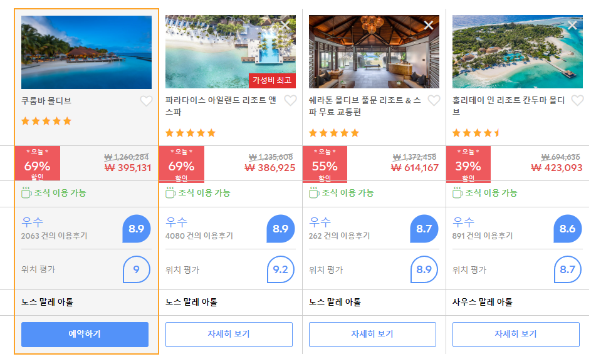Click the 8.9 score bubble for 쿠룸바 몰디브
This screenshot has height=364, width=596.
(x=137, y=229)
